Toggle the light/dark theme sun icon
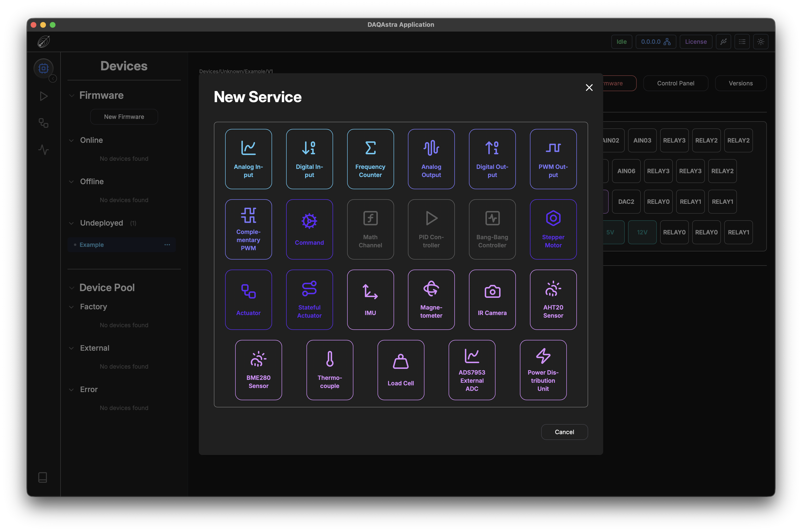The height and width of the screenshot is (532, 802). (761, 42)
